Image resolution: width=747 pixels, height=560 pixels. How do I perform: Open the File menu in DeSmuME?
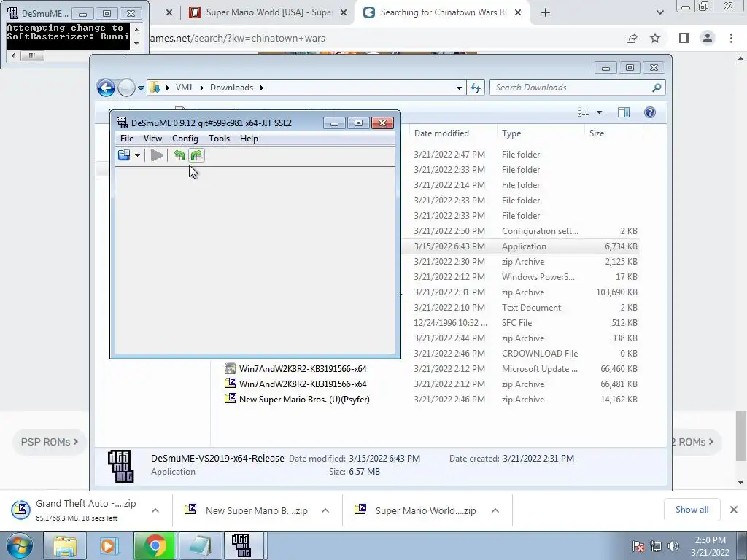pos(127,139)
